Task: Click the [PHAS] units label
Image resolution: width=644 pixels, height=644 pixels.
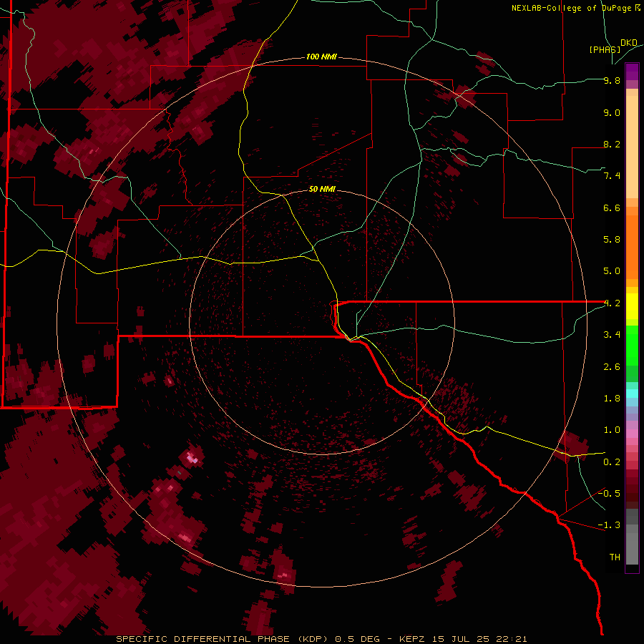Action: 605,49
